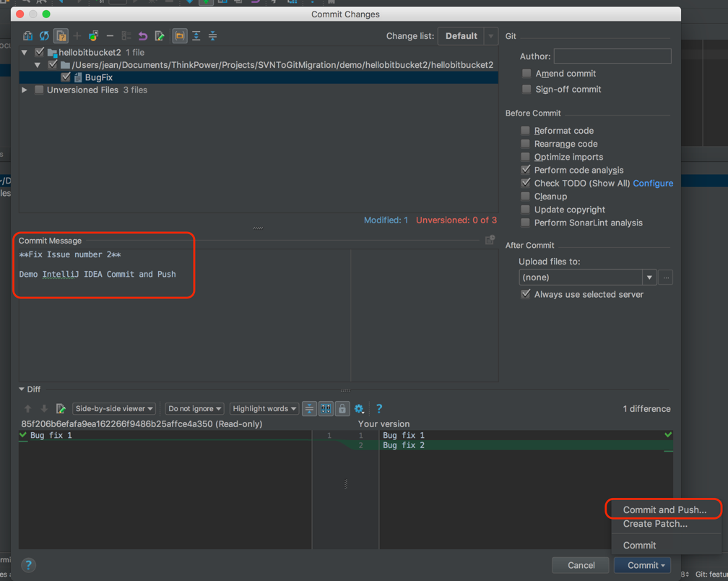Screen dimensions: 728x581
Task: Refresh changes with the blue arrows icon
Action: pyautogui.click(x=44, y=35)
